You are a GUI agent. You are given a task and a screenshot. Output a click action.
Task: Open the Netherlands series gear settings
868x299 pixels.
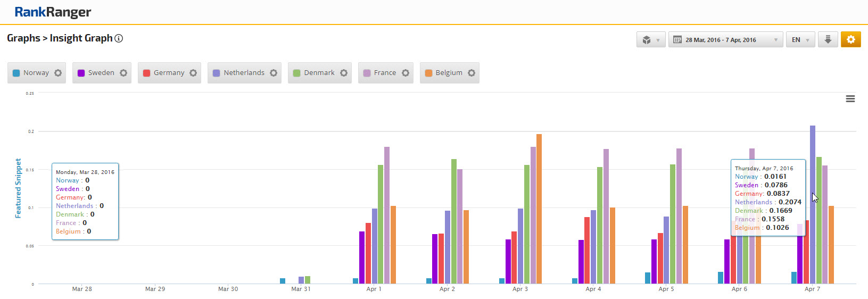pos(274,73)
